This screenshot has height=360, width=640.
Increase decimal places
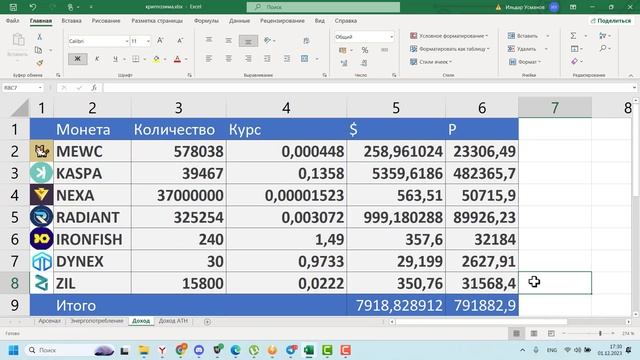344,63
